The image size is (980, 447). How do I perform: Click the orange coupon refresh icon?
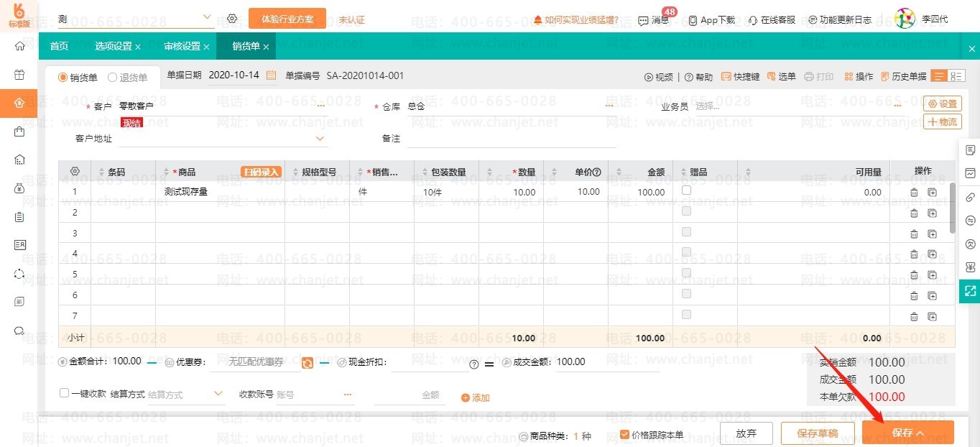point(308,363)
